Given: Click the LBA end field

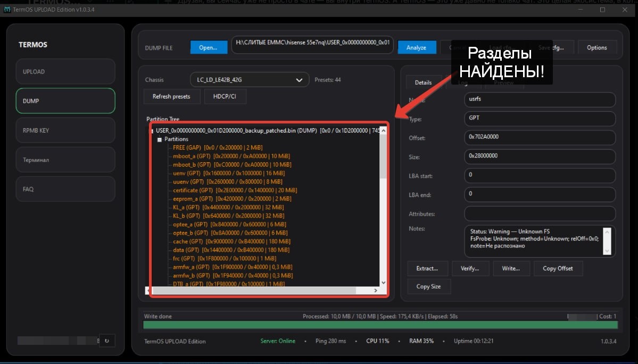Looking at the screenshot, I should 540,194.
